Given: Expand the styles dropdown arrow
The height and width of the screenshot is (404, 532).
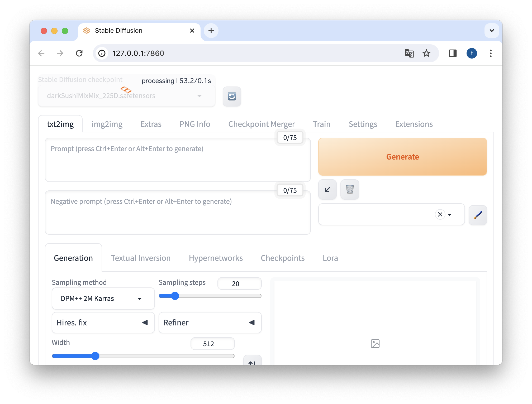Looking at the screenshot, I should 450,215.
